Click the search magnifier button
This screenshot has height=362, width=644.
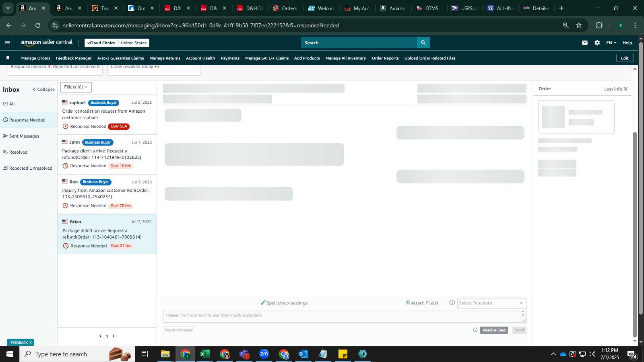pyautogui.click(x=423, y=43)
